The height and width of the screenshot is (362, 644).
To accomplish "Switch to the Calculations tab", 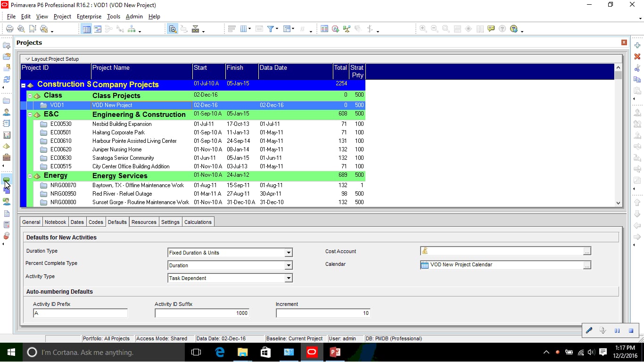I will coord(198,222).
